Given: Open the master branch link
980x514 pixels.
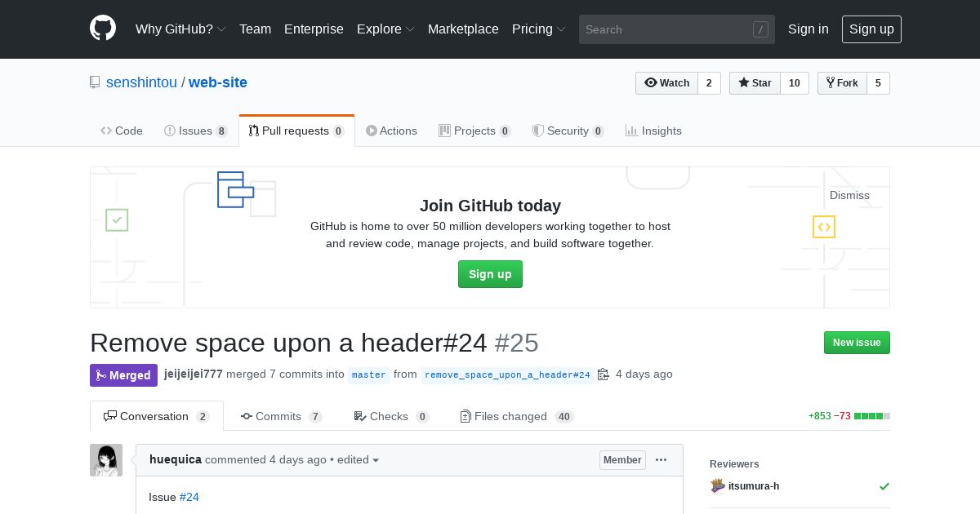Looking at the screenshot, I should click(x=368, y=374).
